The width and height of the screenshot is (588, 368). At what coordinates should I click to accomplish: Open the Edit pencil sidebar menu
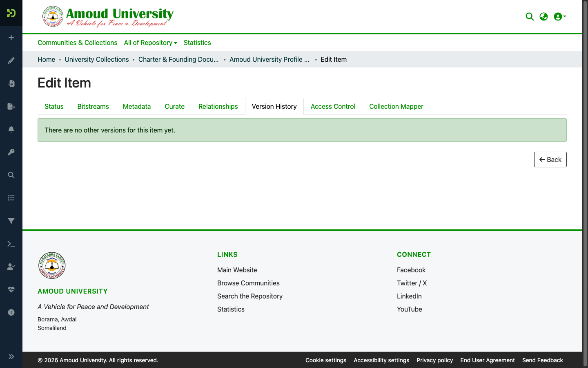click(11, 61)
